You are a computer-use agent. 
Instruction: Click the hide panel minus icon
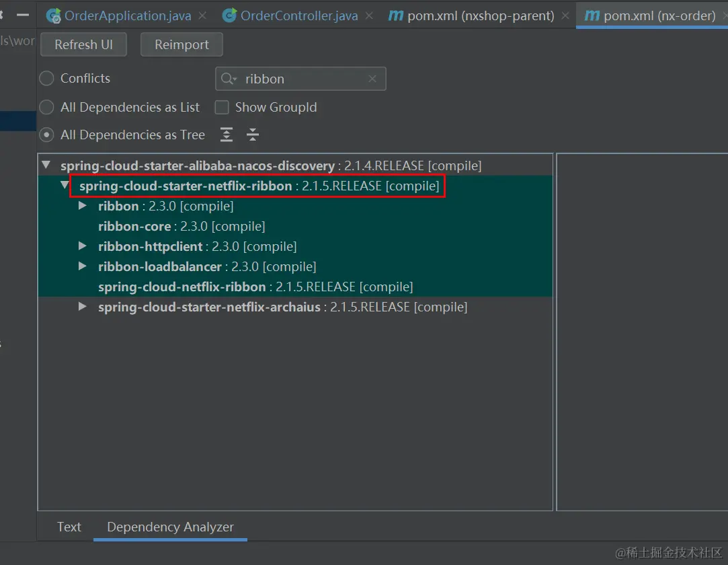[x=23, y=15]
